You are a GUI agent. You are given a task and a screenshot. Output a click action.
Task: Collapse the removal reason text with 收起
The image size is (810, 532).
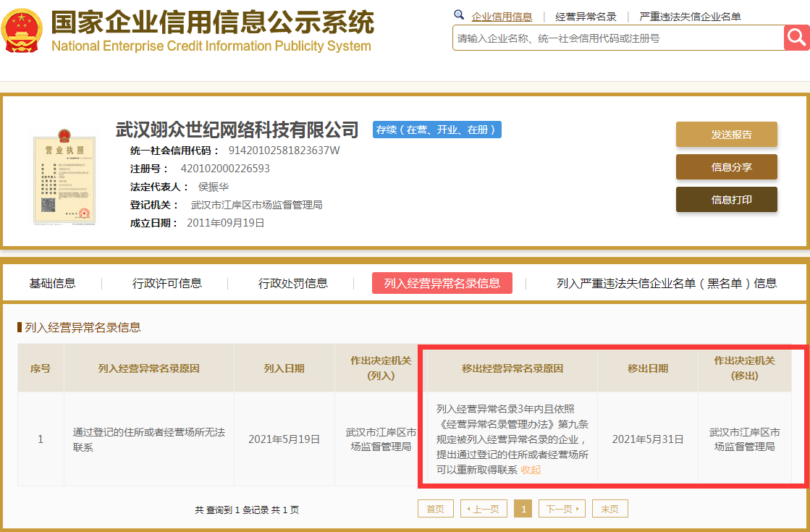point(531,470)
